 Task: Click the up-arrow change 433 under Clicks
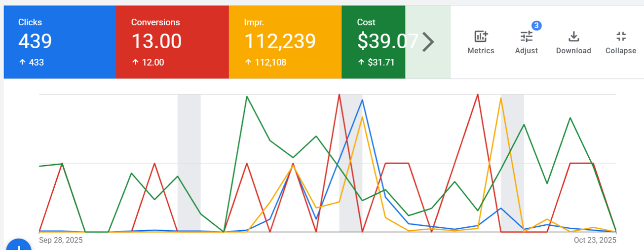(31, 63)
